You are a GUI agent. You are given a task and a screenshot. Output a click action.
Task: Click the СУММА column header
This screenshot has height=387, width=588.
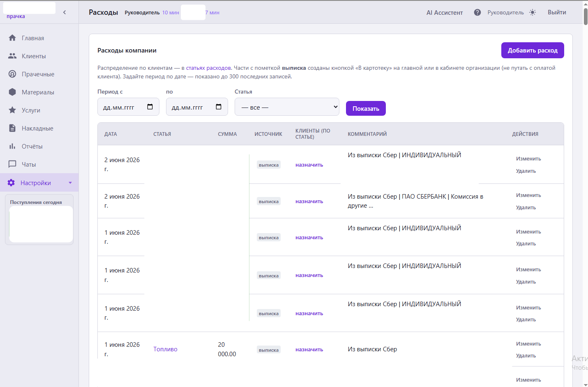(x=227, y=134)
